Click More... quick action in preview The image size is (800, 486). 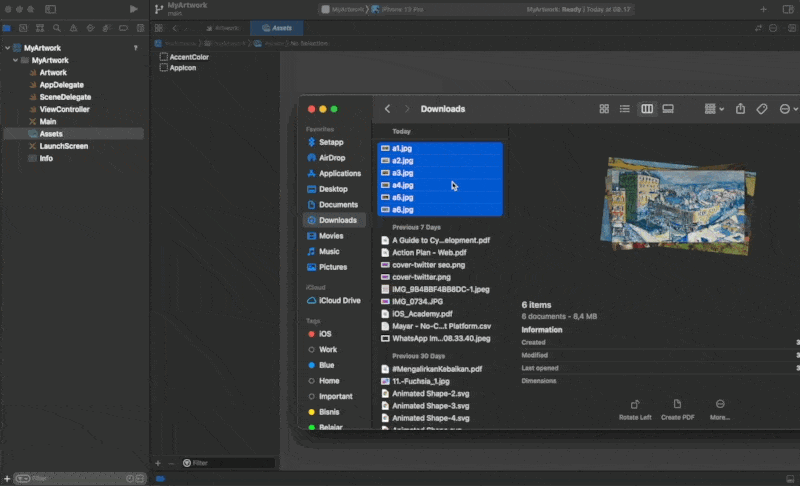[x=720, y=410]
